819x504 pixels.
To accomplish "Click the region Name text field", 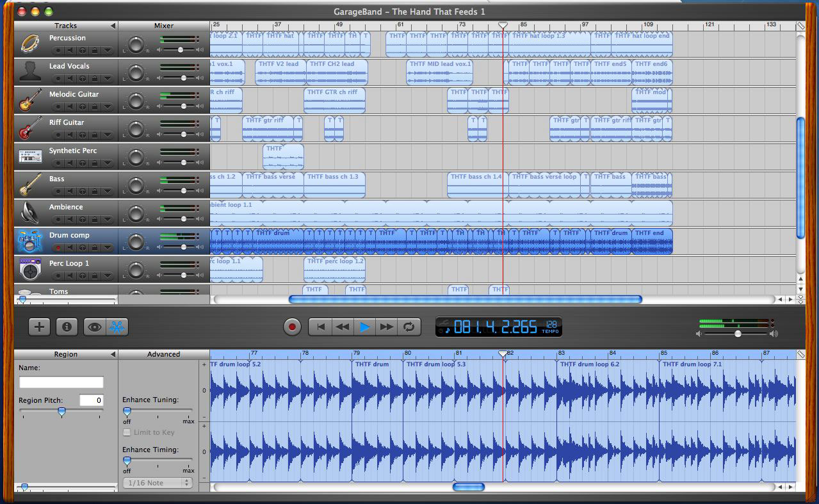I will point(61,382).
